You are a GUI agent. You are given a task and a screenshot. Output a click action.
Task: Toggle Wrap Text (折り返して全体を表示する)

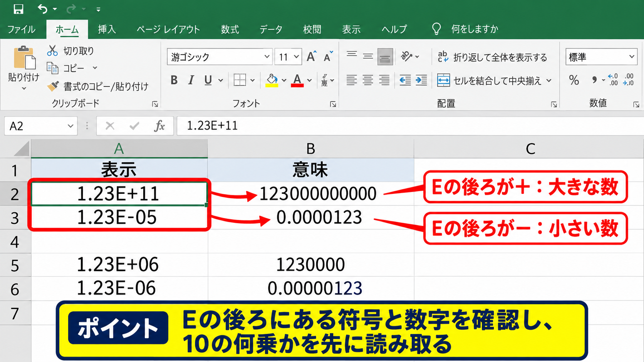click(492, 57)
